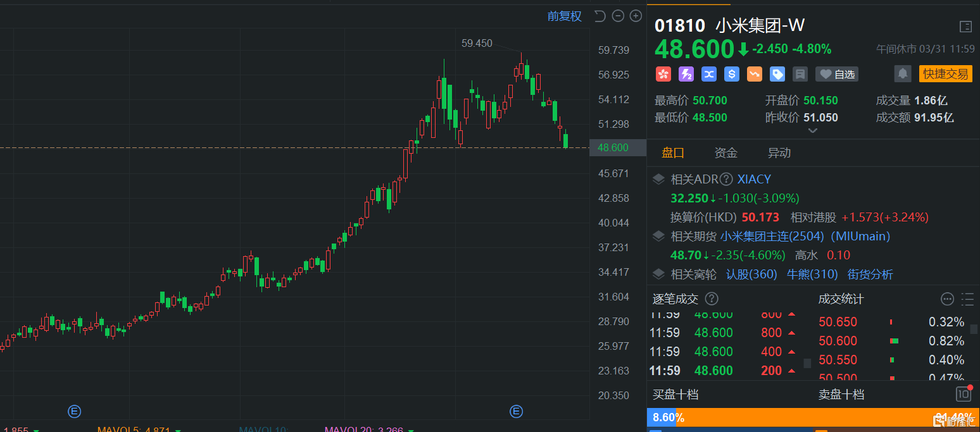Click the purple lightning level-2 icon
Image resolution: width=980 pixels, height=432 pixels.
click(x=686, y=75)
